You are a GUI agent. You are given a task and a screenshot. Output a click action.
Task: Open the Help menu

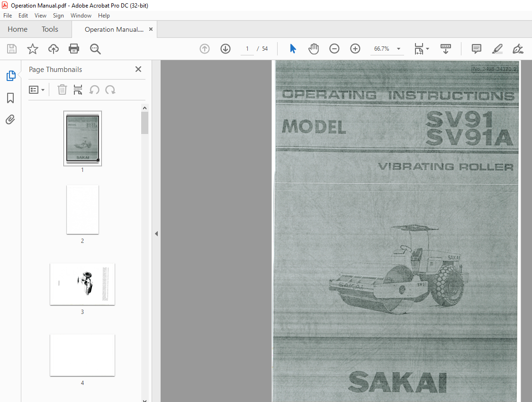click(104, 16)
